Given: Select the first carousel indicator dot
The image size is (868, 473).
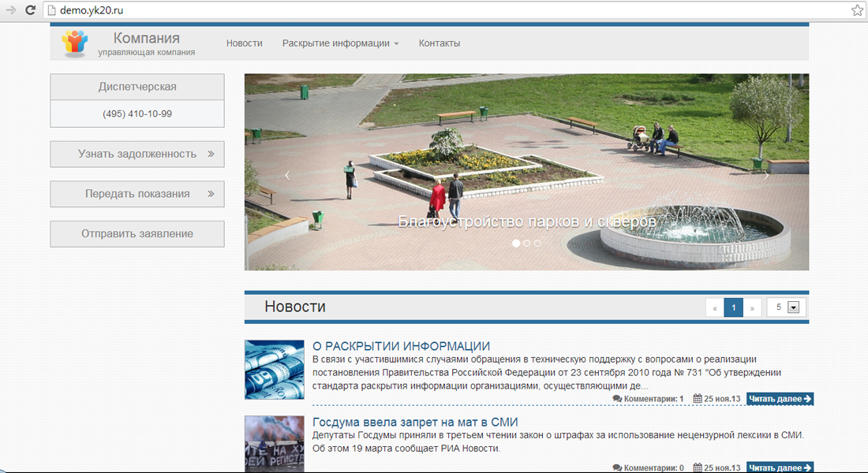Looking at the screenshot, I should coord(516,244).
